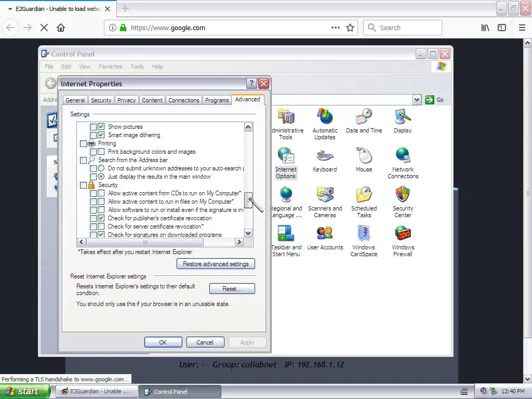Toggle Show pictures checkbox
The image size is (532, 399).
(x=101, y=127)
